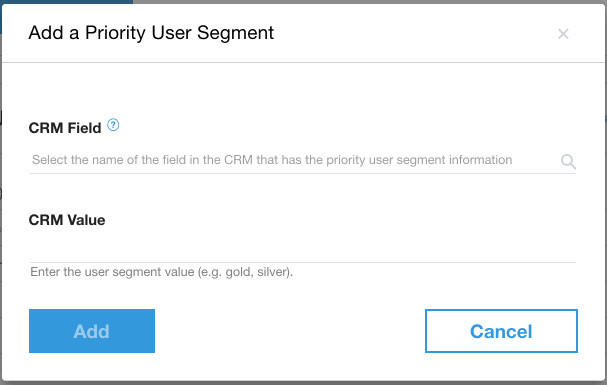The height and width of the screenshot is (385, 607).
Task: Click the empty line above the value hint
Action: pyautogui.click(x=303, y=250)
